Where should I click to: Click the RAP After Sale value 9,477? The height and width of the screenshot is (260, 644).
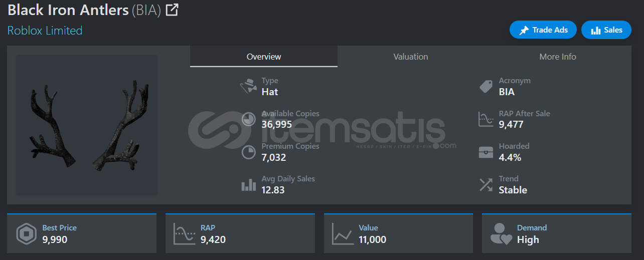pos(511,124)
